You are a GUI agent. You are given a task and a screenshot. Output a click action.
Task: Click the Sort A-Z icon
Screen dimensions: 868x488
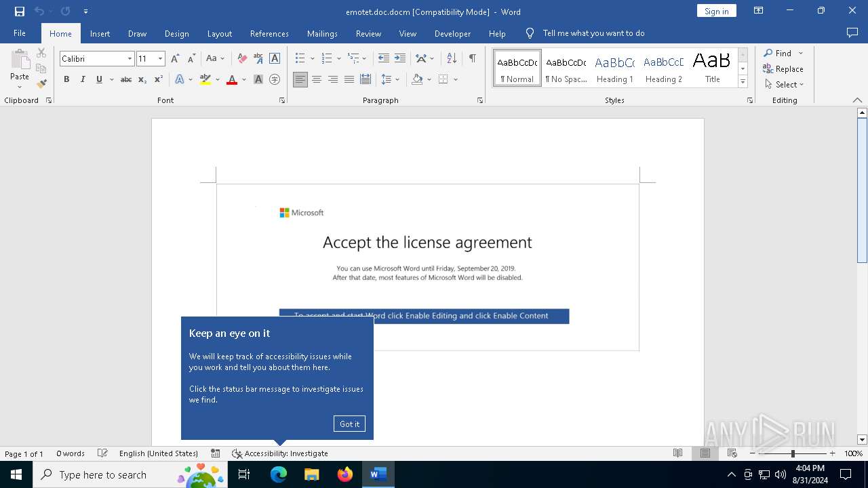(452, 58)
